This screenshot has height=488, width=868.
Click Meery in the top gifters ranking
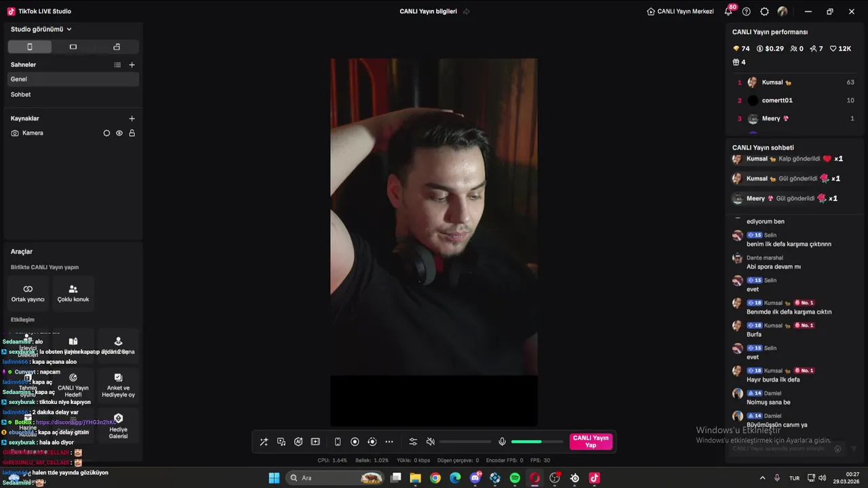coord(771,119)
